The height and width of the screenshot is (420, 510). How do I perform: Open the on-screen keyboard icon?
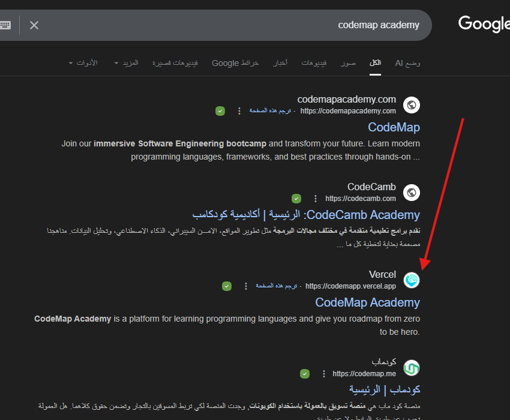coord(5,25)
